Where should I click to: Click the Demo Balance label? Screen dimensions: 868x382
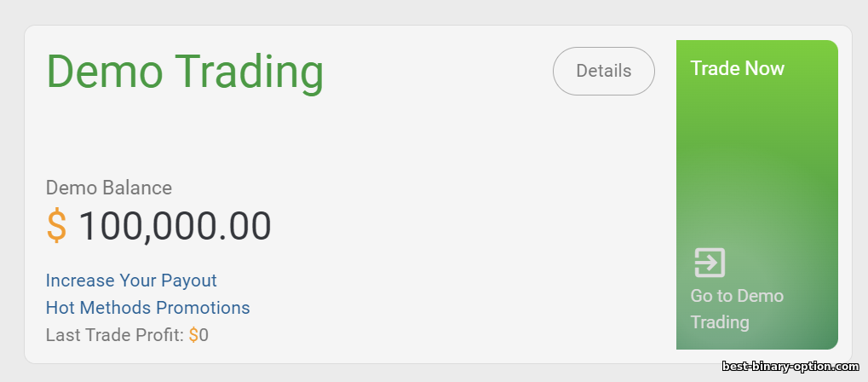(x=108, y=188)
